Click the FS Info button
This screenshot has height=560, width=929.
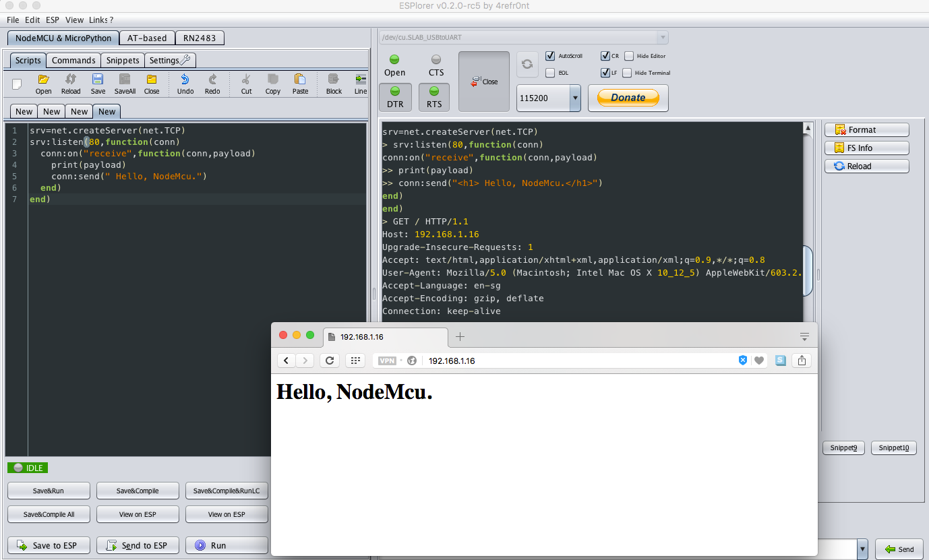(x=866, y=148)
